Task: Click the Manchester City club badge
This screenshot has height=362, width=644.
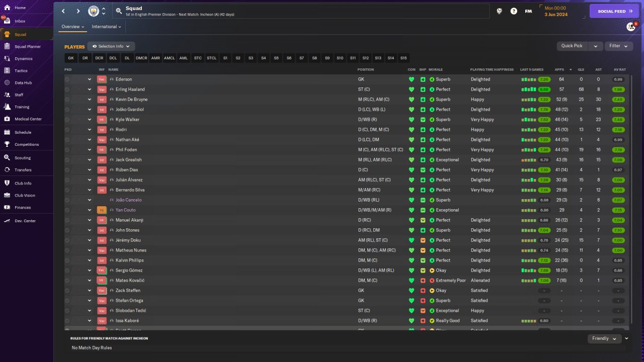Action: [x=94, y=11]
